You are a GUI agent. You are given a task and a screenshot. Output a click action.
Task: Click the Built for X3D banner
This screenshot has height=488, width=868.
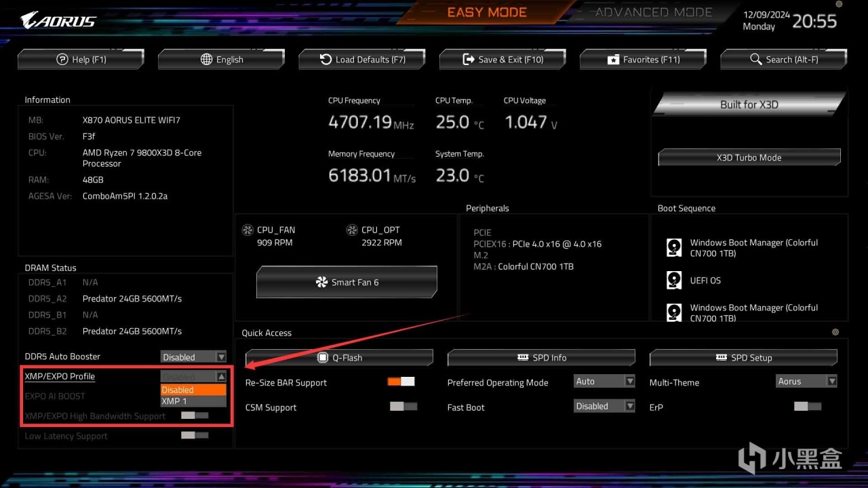pos(749,104)
